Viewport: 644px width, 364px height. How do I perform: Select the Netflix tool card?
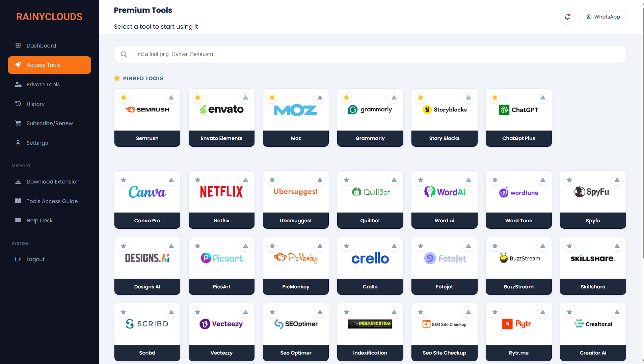tap(221, 200)
